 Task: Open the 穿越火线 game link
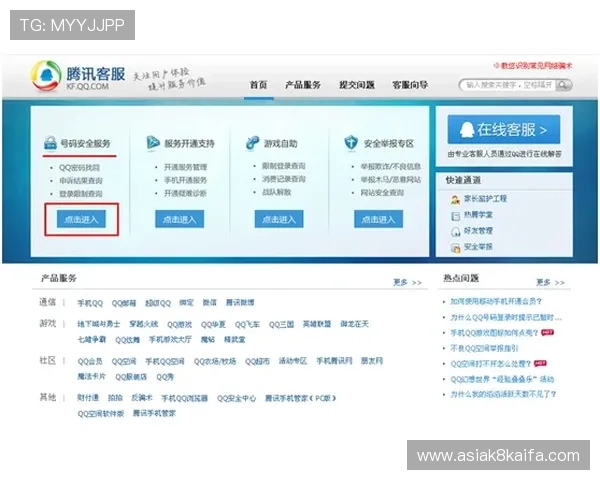[x=143, y=324]
